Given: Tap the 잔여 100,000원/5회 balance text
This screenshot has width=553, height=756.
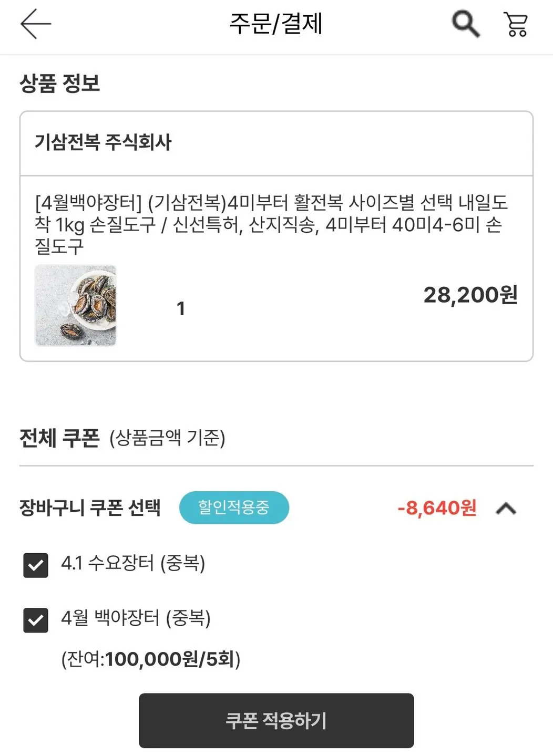Looking at the screenshot, I should coord(151,659).
